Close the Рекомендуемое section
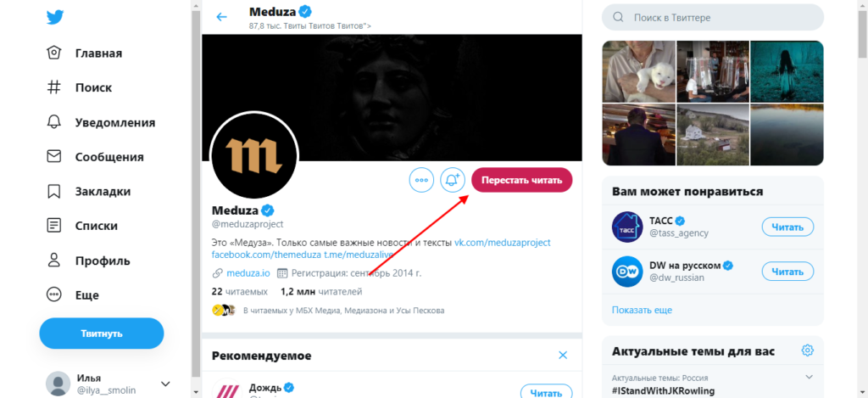This screenshot has height=398, width=868. [563, 356]
